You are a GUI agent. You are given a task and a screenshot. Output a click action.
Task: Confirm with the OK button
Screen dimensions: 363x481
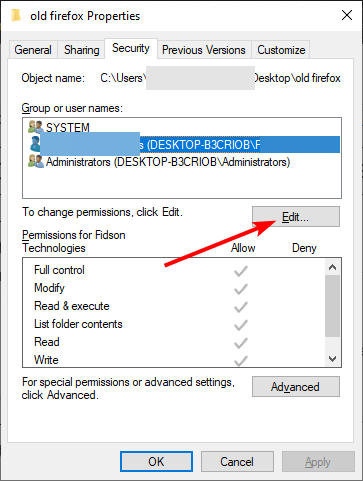[156, 462]
